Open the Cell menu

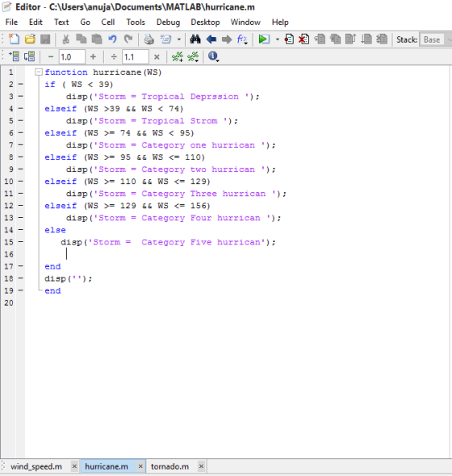click(108, 22)
